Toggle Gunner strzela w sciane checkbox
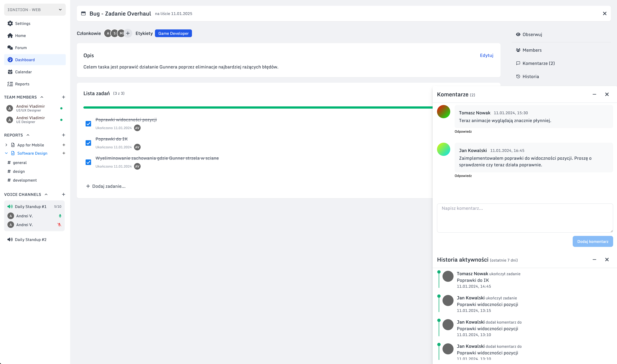 click(88, 162)
